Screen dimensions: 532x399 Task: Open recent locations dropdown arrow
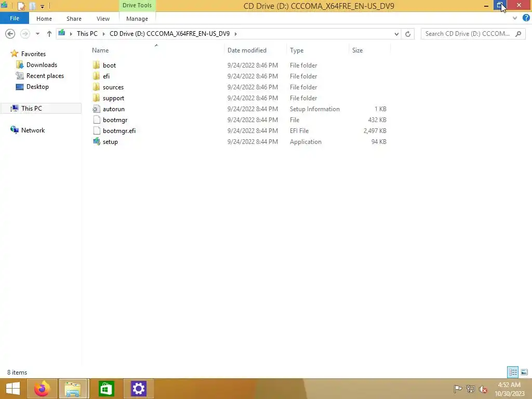pos(37,34)
